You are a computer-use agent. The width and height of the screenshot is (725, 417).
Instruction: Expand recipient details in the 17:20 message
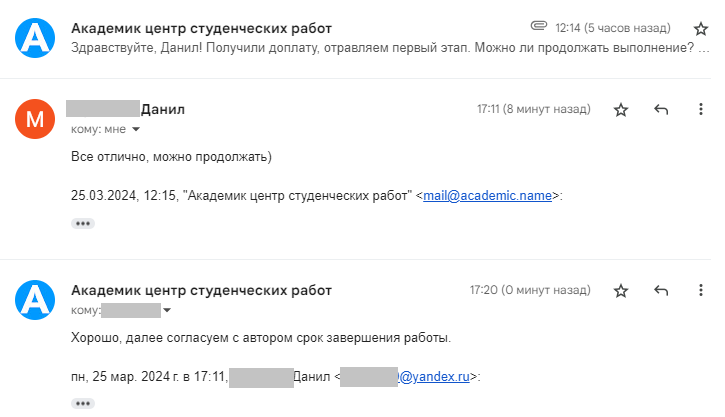pos(167,310)
